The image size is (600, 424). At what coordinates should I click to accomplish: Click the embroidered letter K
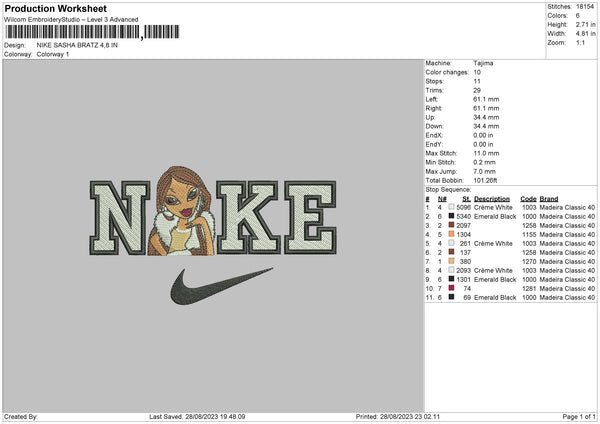click(x=248, y=217)
